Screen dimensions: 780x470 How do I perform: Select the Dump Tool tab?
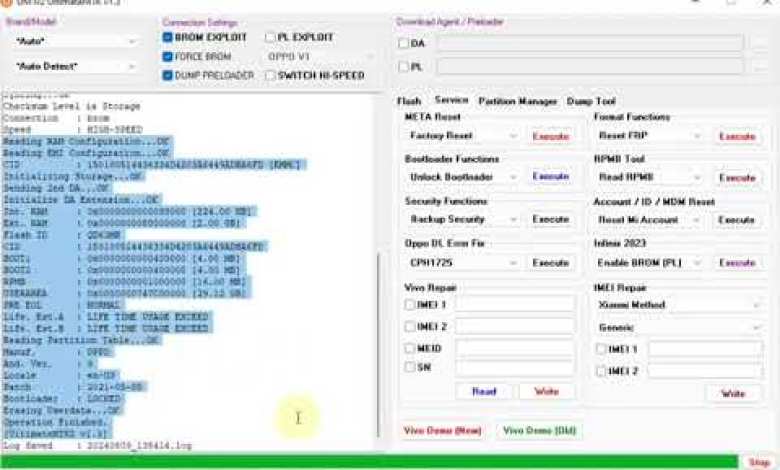tap(591, 101)
